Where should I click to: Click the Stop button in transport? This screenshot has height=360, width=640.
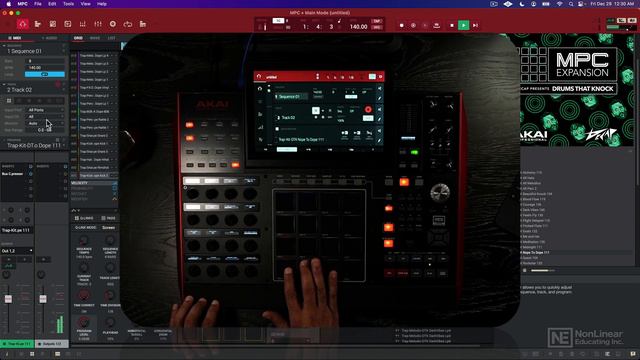click(452, 25)
